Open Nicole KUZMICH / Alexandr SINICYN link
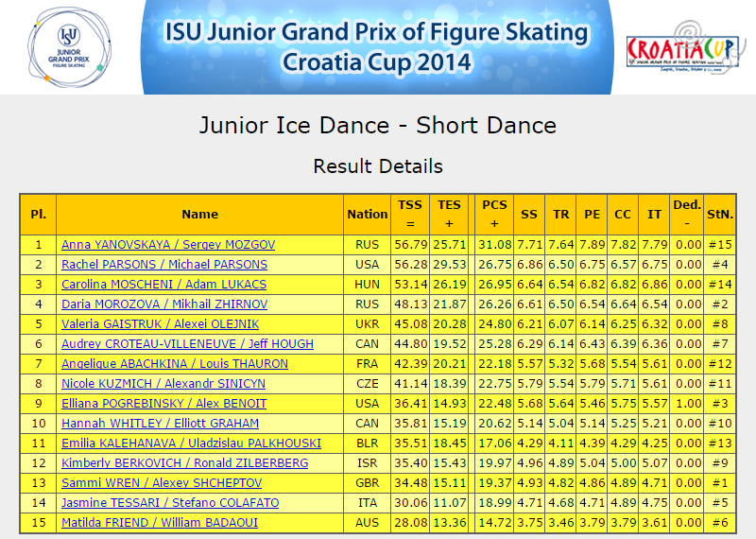756x539 pixels. point(163,384)
